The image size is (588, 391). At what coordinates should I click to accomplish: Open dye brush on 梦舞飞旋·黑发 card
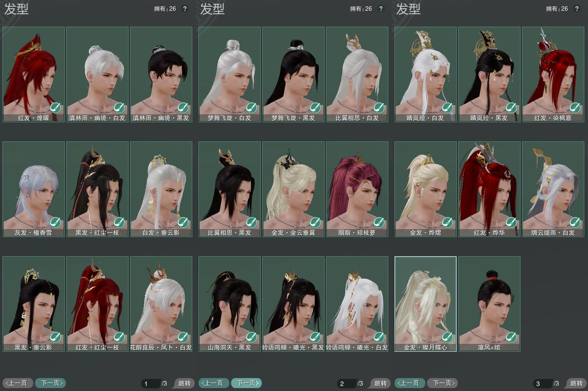click(x=315, y=108)
